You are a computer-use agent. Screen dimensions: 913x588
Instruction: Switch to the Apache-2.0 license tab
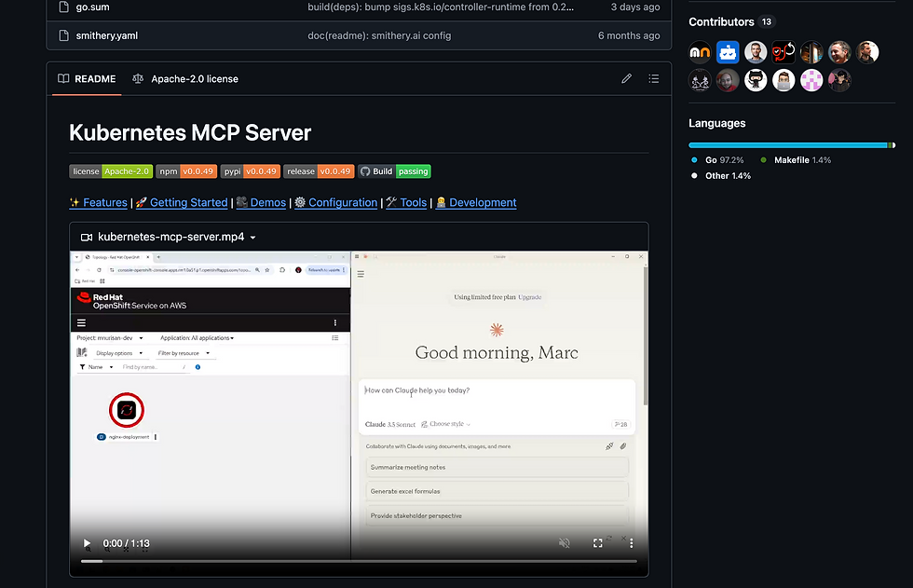pyautogui.click(x=185, y=78)
